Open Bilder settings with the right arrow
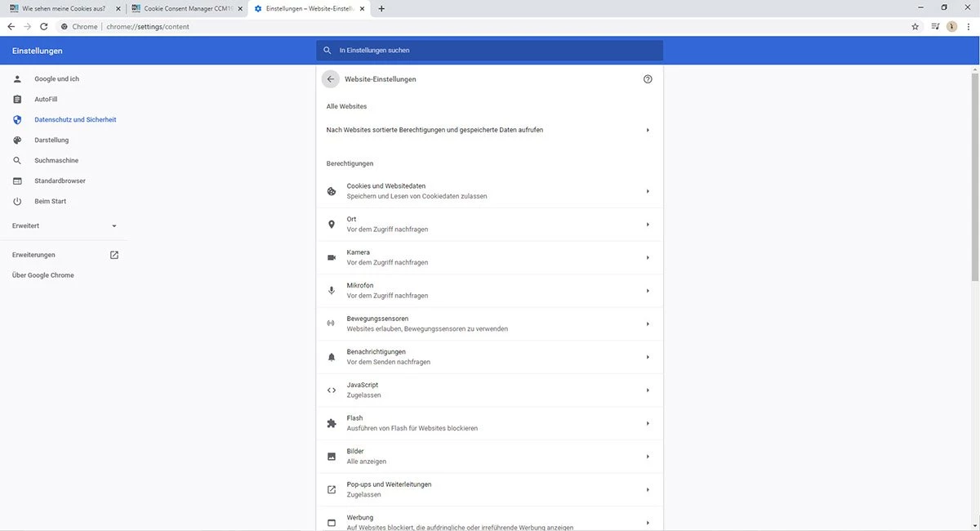Image resolution: width=980 pixels, height=531 pixels. pos(648,457)
